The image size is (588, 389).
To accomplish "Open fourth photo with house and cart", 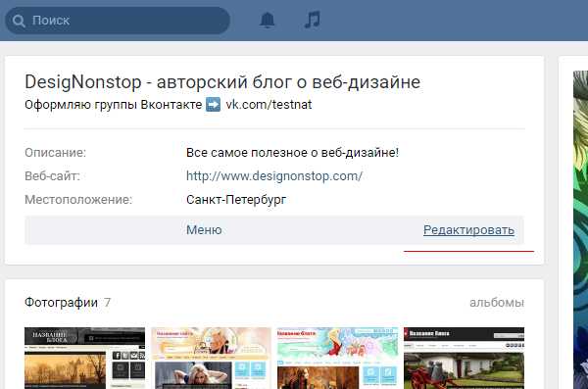I will (464, 358).
